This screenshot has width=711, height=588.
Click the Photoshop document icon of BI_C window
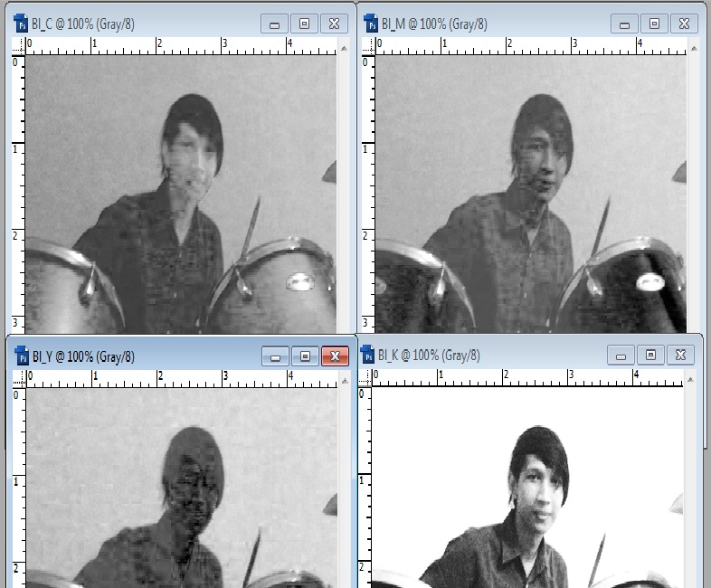click(x=21, y=24)
